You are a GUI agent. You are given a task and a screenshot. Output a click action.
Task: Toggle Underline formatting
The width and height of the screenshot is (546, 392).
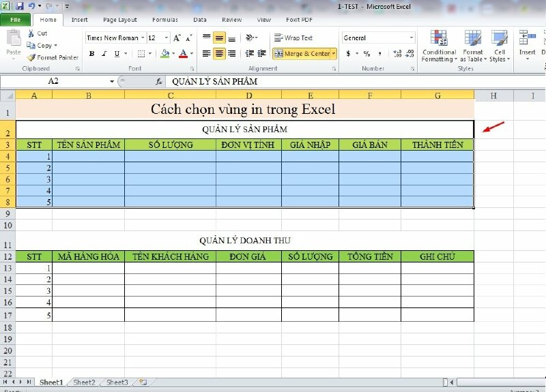(x=117, y=54)
